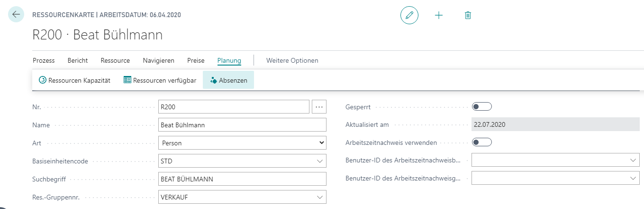Click the Aktualisiert am value 22.07.2020

click(556, 124)
